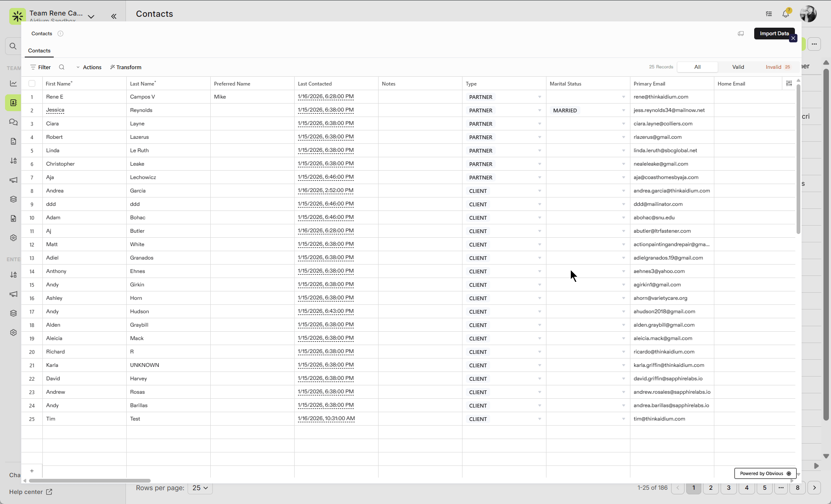
Task: Toggle the select-all checkbox in the header row
Action: coord(32,83)
